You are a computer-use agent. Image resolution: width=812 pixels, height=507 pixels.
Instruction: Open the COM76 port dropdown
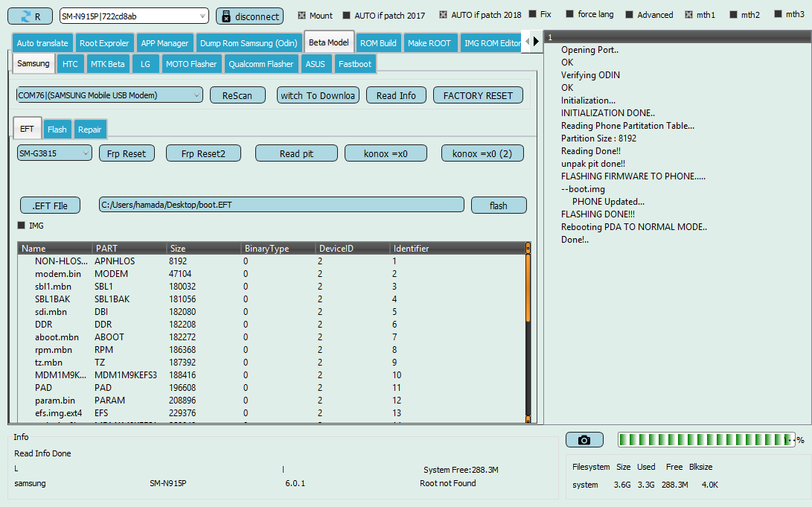point(109,95)
